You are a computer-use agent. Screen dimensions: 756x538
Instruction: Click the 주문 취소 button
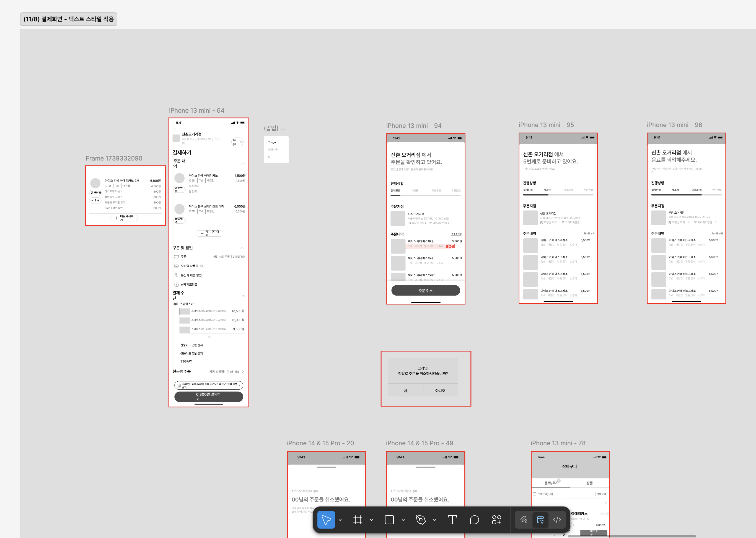[426, 291]
